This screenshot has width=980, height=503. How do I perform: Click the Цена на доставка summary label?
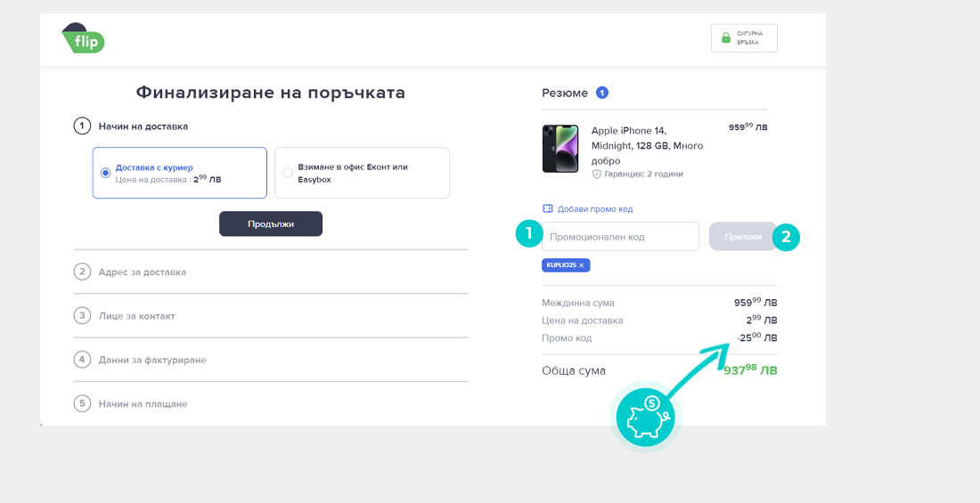[x=583, y=320]
